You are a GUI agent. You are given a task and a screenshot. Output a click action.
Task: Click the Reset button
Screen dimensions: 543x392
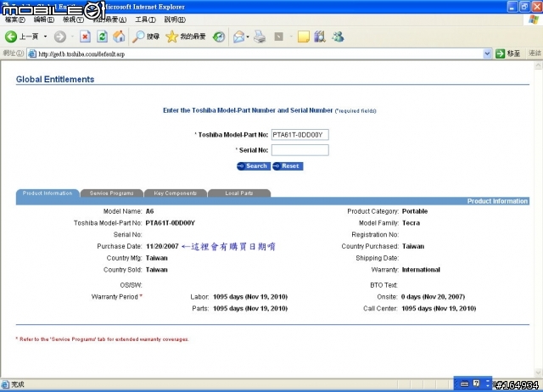[288, 166]
